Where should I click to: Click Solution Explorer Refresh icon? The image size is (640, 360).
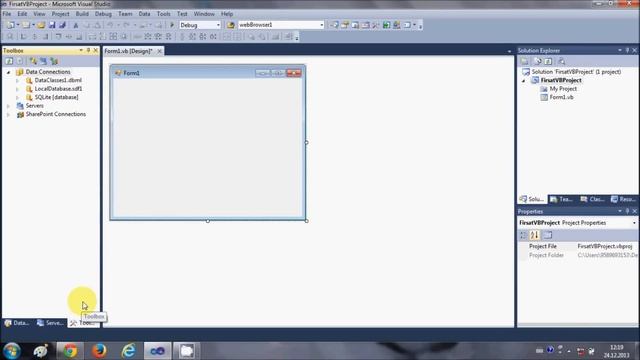[548, 61]
